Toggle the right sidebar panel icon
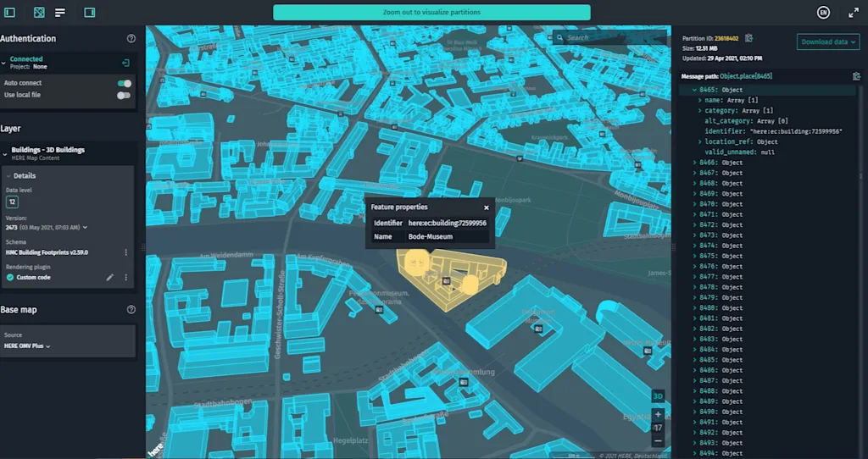868x459 pixels. tap(90, 12)
